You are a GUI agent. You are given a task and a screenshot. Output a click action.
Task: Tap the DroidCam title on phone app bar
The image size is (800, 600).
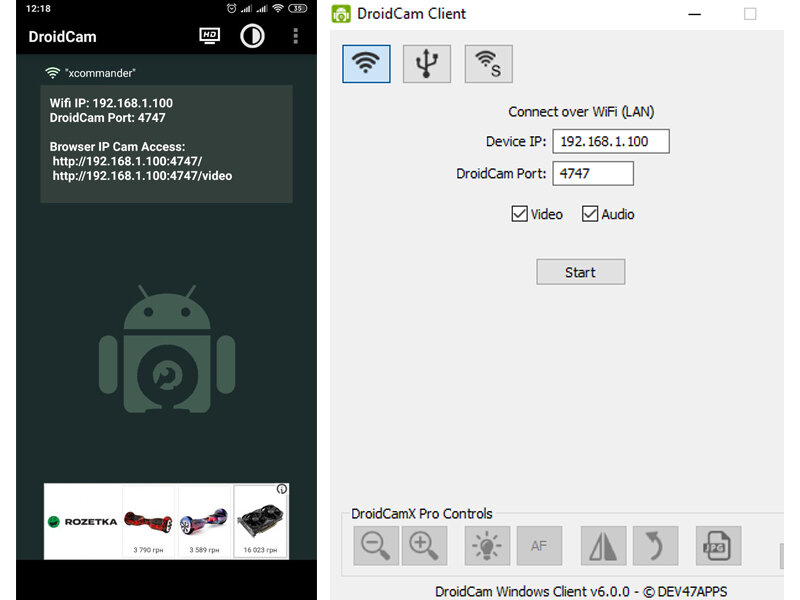[x=62, y=37]
